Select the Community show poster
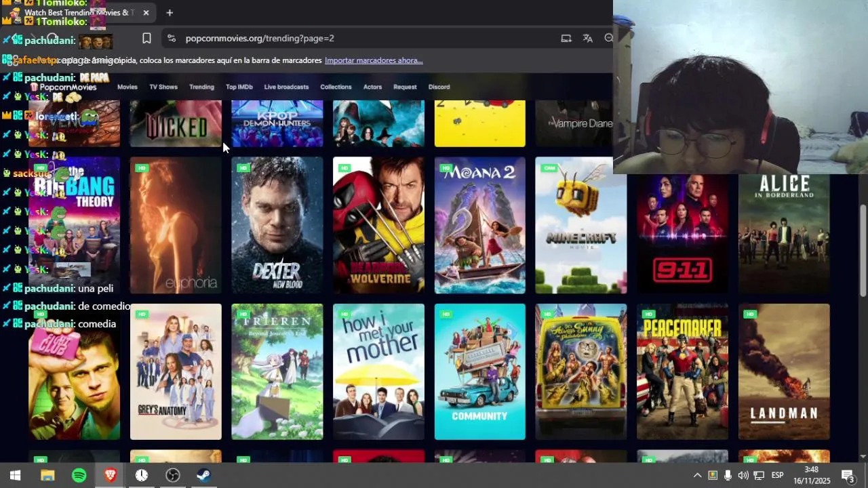Image resolution: width=868 pixels, height=488 pixels. [480, 371]
